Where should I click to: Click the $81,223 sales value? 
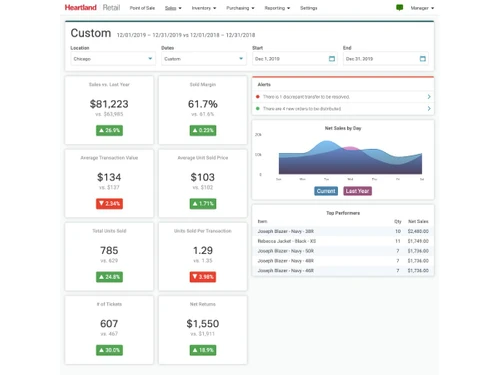(109, 104)
